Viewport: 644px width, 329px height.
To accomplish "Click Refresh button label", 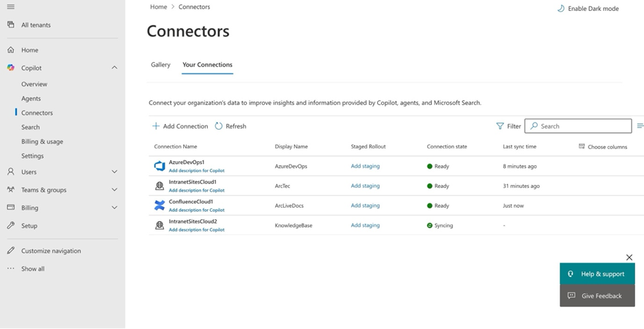I will (x=236, y=126).
